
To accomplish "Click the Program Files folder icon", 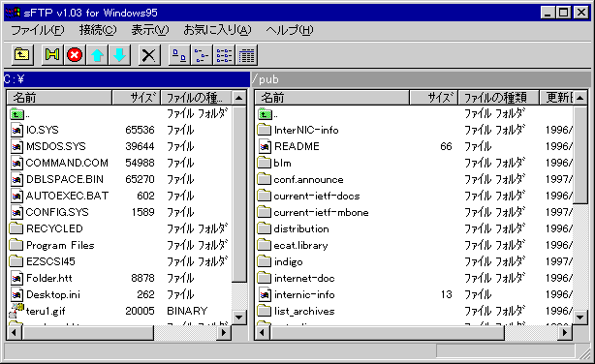I will pos(16,245).
